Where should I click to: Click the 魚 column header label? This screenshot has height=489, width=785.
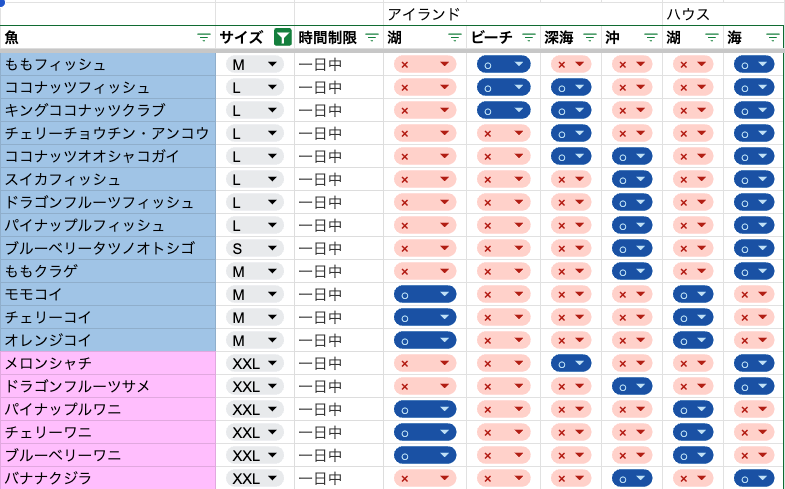point(12,38)
